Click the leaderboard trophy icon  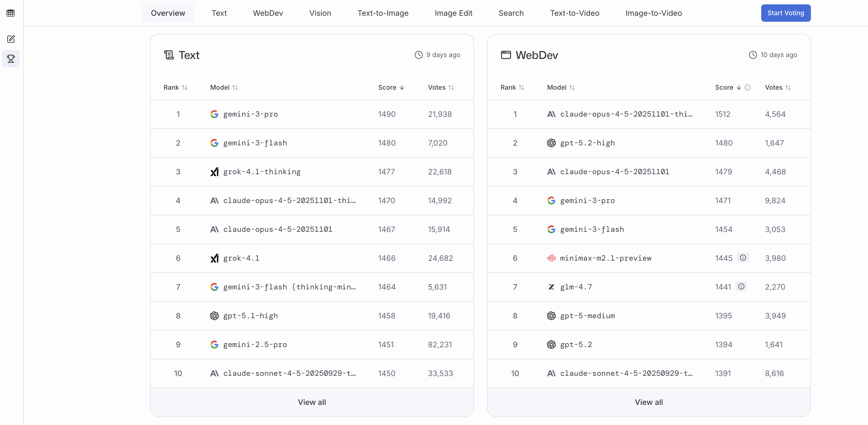11,59
